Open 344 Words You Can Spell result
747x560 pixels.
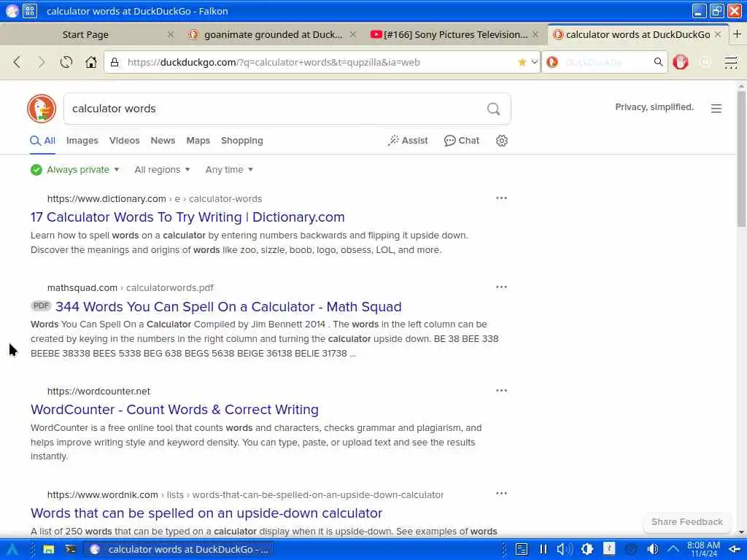228,307
